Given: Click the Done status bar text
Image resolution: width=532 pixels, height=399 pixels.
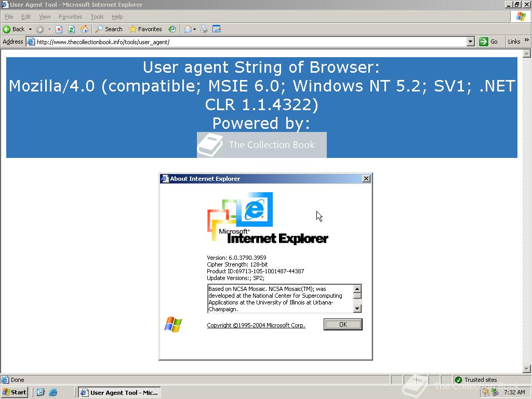Looking at the screenshot, I should click(17, 380).
